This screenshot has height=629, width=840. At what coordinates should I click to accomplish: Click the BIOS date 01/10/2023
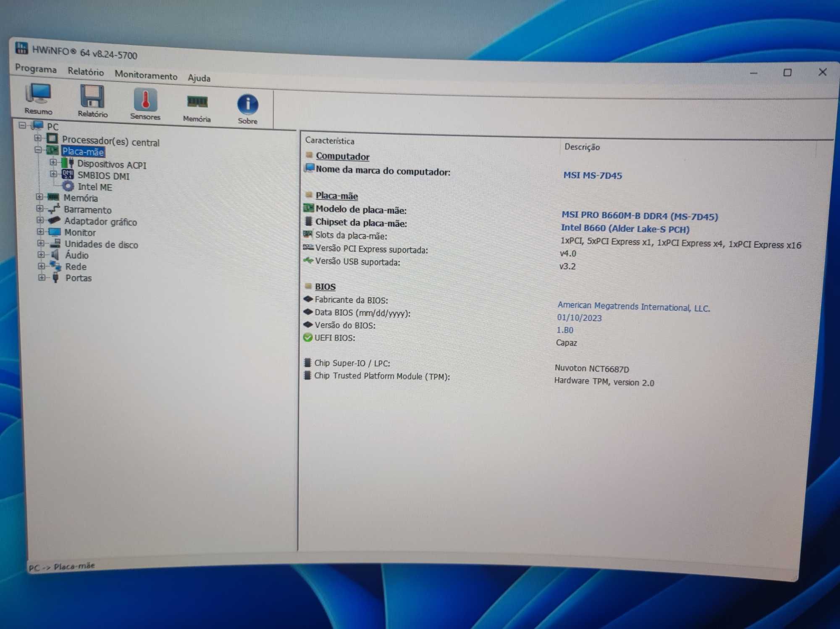click(579, 318)
